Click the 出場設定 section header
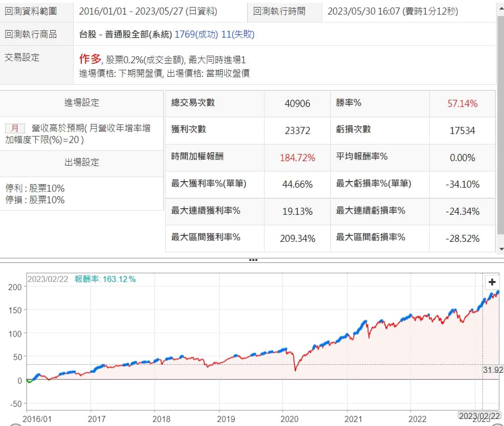Viewport: 504px width, 426px height. 82,163
